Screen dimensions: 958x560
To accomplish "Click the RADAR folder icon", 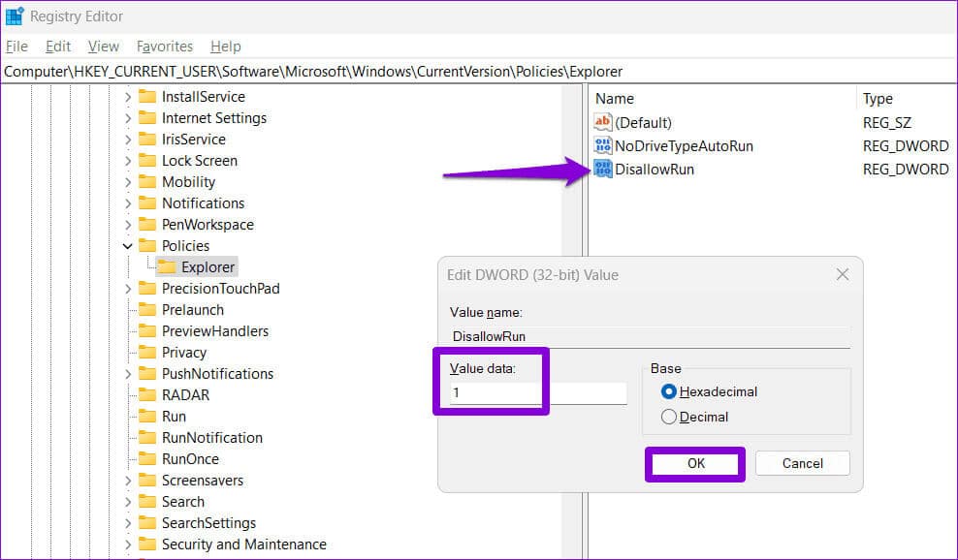I will coord(147,394).
